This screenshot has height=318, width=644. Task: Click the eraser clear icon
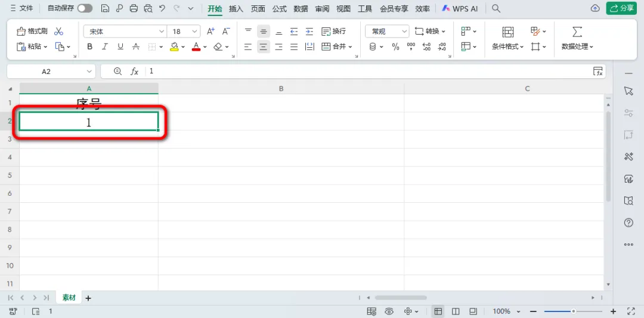(218, 47)
